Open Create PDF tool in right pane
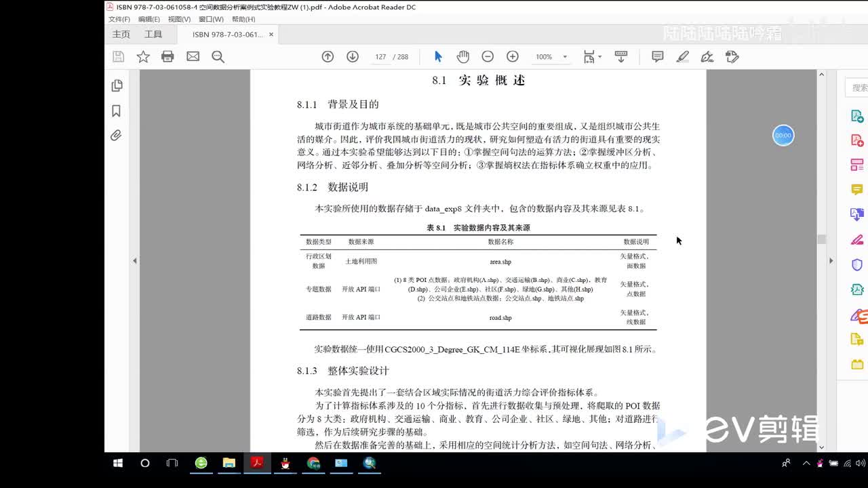Image resolution: width=868 pixels, height=488 pixels. tap(857, 140)
